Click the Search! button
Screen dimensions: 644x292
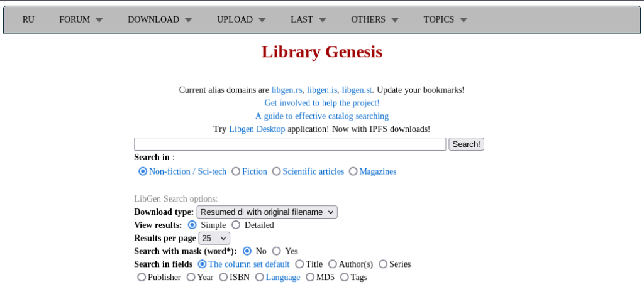(466, 144)
